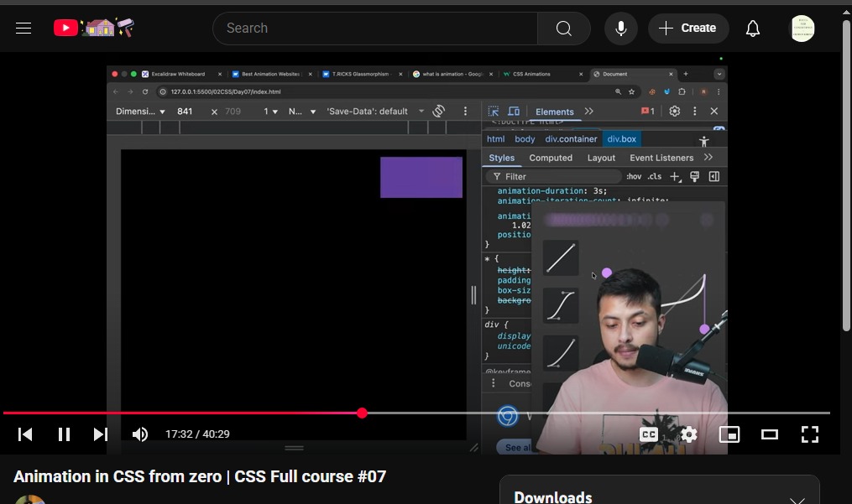Image resolution: width=852 pixels, height=504 pixels.
Task: Rotate the device orientation icon
Action: pos(438,112)
